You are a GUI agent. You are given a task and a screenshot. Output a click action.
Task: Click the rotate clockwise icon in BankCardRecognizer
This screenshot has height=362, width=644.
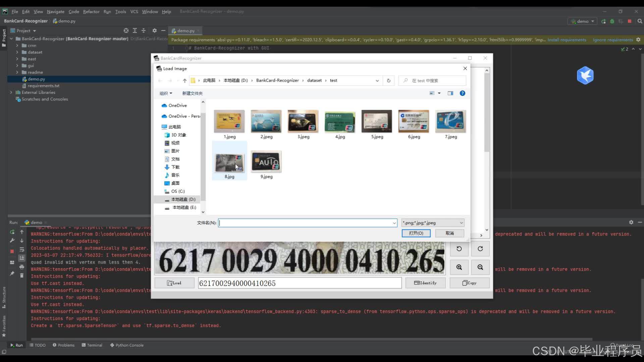tap(480, 249)
